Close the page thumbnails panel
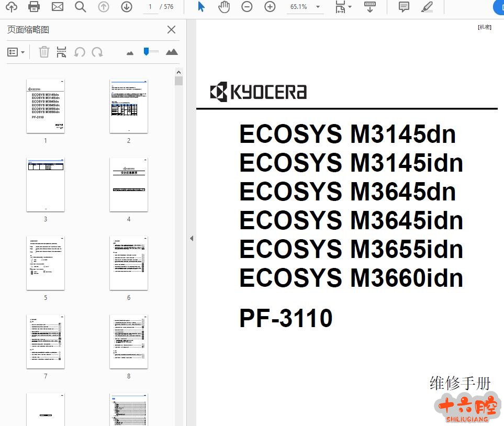This screenshot has height=426, width=504. point(171,30)
